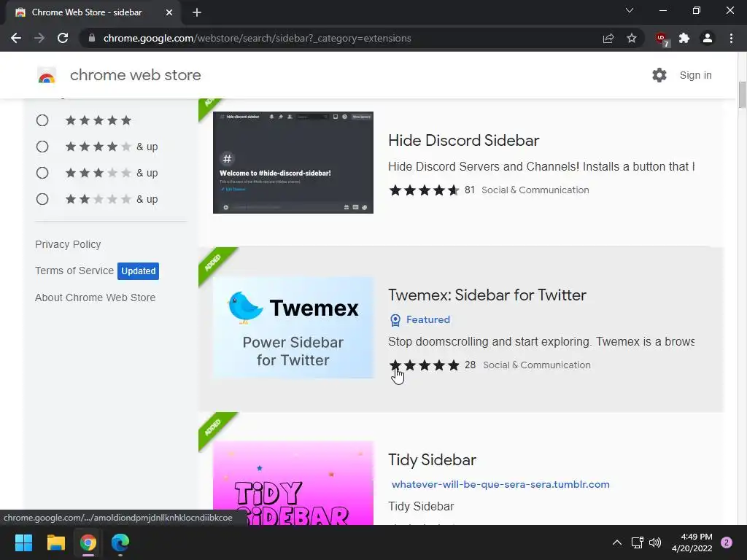The image size is (747, 560).
Task: Bookmark this page with the star icon
Action: (x=632, y=38)
